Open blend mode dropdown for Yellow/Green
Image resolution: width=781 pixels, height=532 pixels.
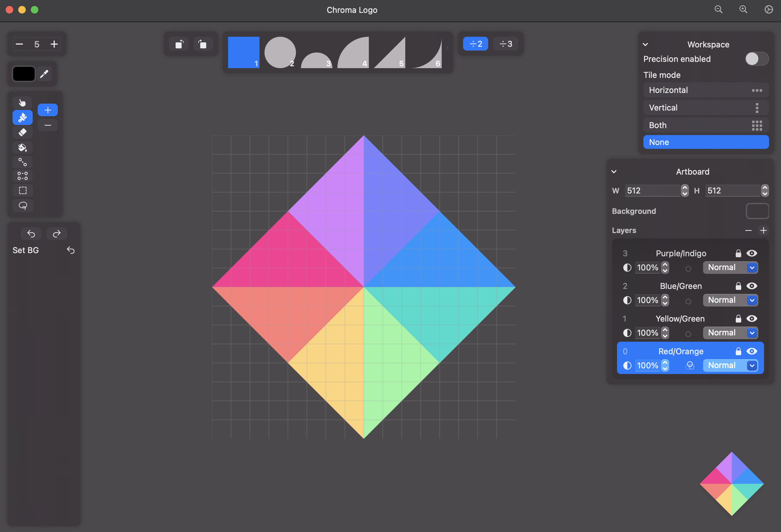click(x=730, y=333)
